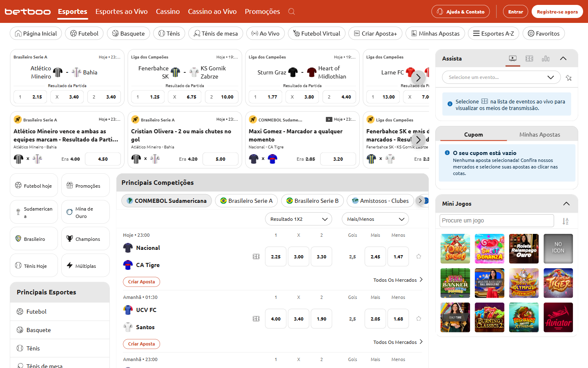The width and height of the screenshot is (588, 368).
Task: Click the favorite star beside event selector
Action: pyautogui.click(x=568, y=78)
